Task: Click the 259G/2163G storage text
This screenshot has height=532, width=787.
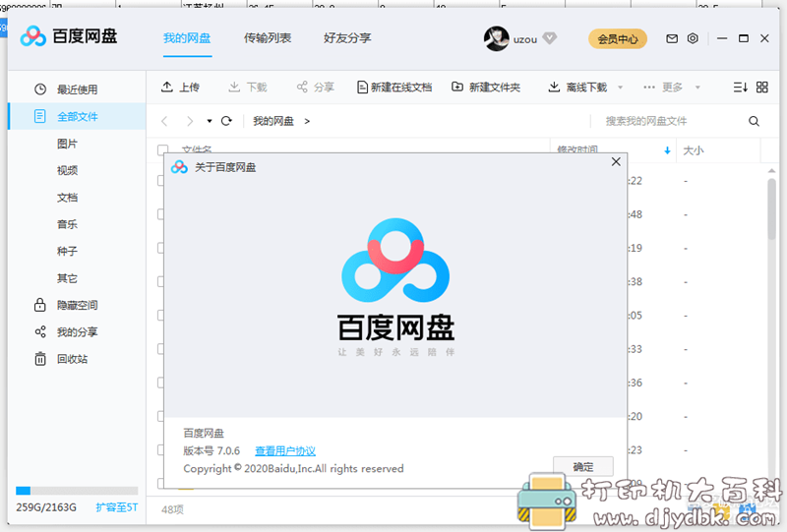Action: [46, 507]
